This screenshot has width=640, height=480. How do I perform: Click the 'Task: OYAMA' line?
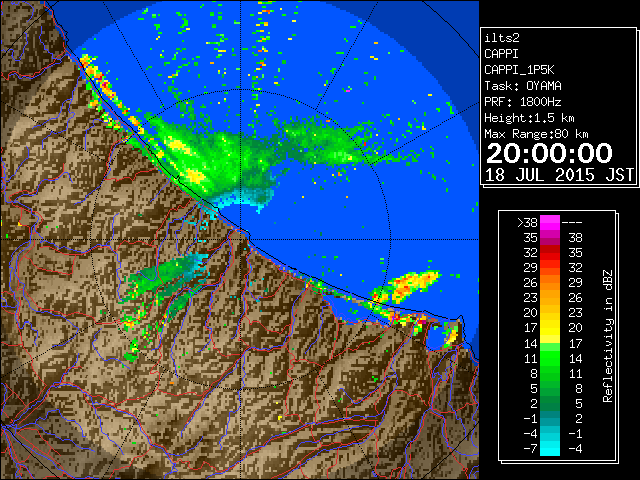click(x=523, y=86)
